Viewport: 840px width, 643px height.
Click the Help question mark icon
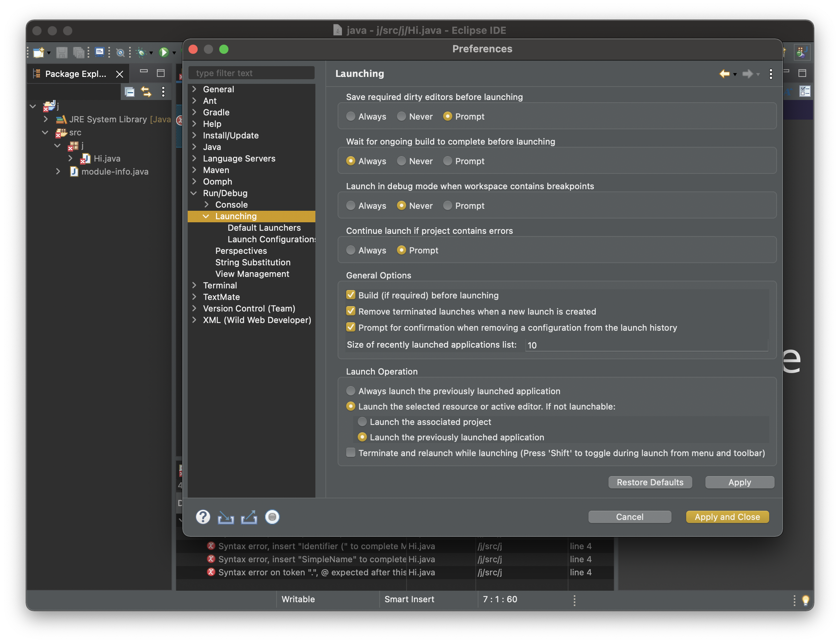203,517
